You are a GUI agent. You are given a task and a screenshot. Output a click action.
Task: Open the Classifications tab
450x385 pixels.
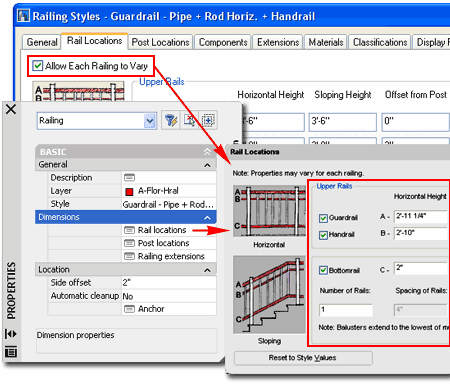click(380, 42)
